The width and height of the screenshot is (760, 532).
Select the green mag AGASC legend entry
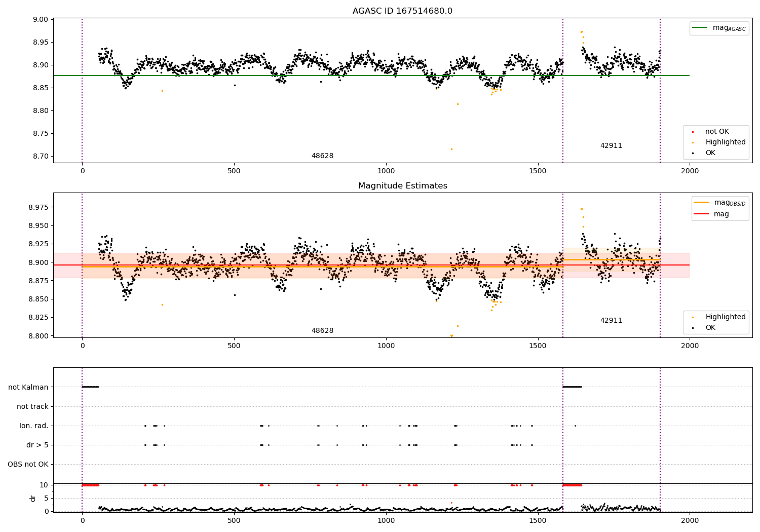click(718, 28)
